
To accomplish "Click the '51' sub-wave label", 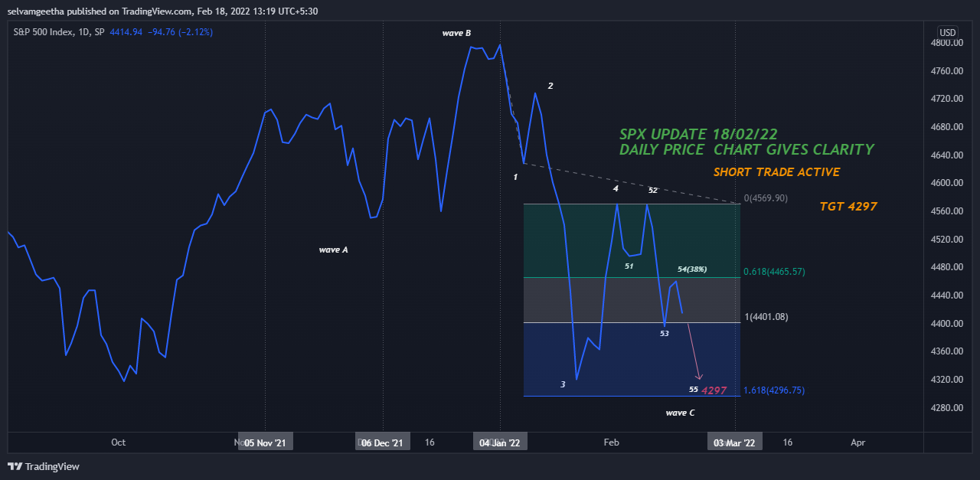I will 629,266.
